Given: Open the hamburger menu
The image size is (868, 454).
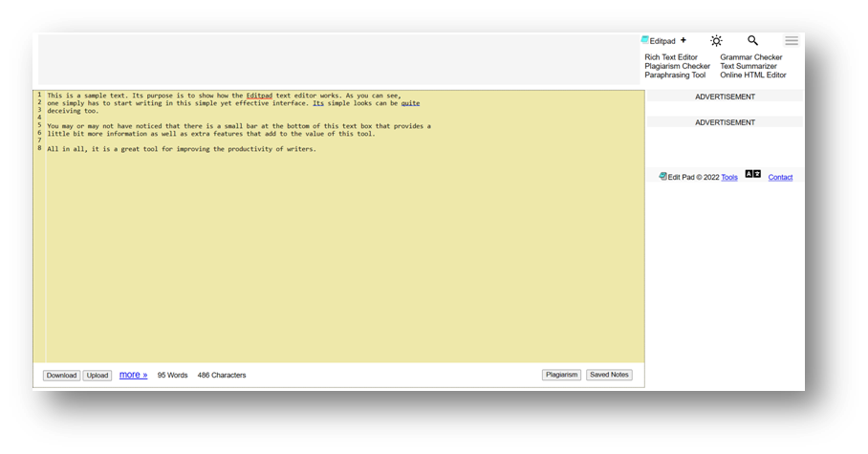Looking at the screenshot, I should point(792,40).
